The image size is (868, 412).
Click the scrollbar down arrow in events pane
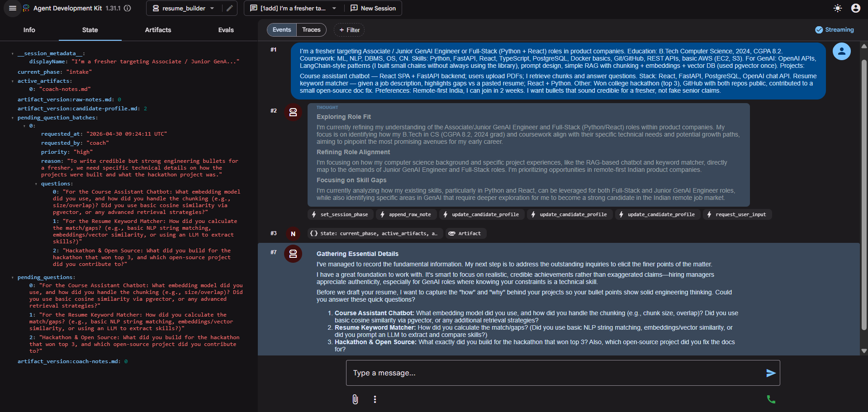coord(864,351)
